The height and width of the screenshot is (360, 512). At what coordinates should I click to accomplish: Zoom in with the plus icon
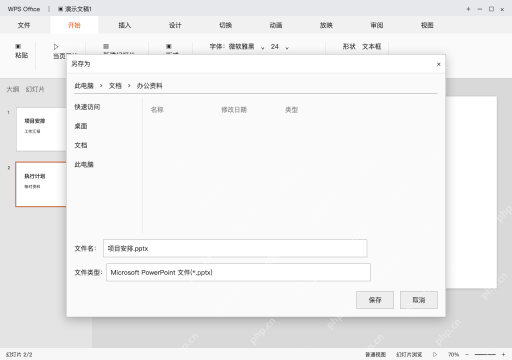(x=503, y=354)
